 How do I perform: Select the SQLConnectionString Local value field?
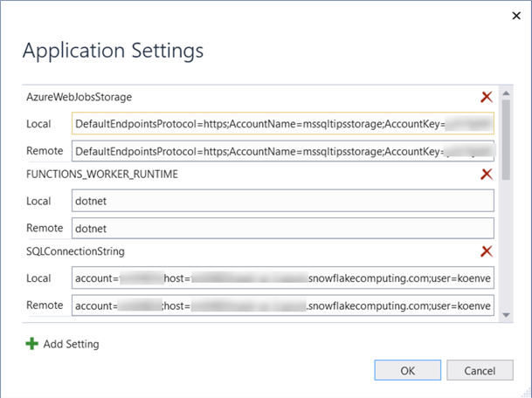pos(283,278)
